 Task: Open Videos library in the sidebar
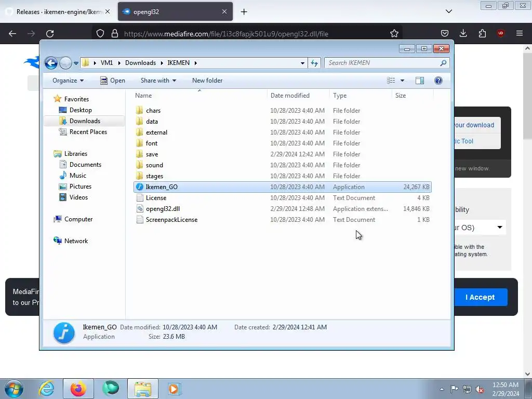(x=78, y=197)
